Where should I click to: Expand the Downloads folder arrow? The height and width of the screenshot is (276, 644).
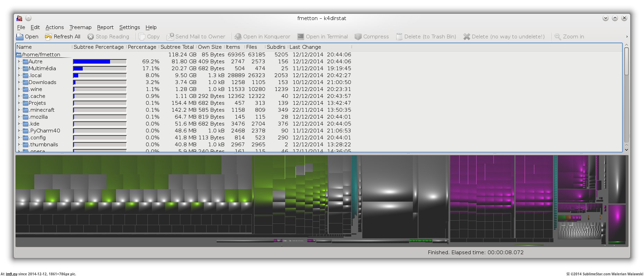point(19,82)
